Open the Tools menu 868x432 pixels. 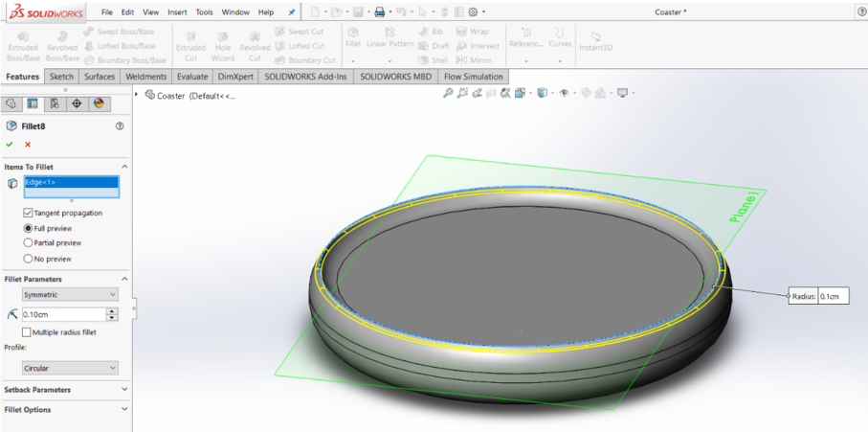point(204,12)
